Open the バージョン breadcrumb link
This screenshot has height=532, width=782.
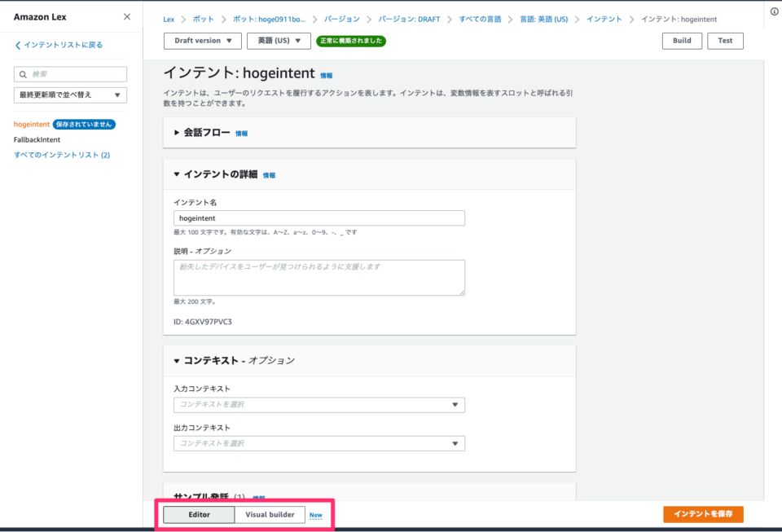click(x=341, y=20)
